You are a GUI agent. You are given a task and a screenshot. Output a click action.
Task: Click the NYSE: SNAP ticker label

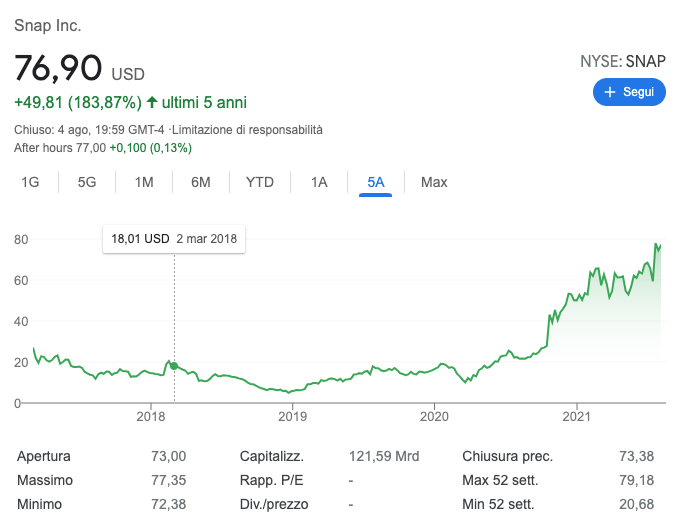coord(622,61)
